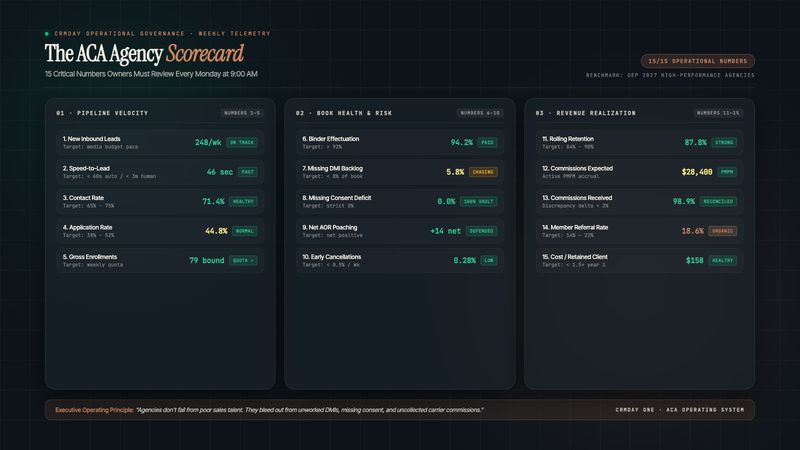Click the "248/wk" value
800x450 pixels.
point(208,142)
